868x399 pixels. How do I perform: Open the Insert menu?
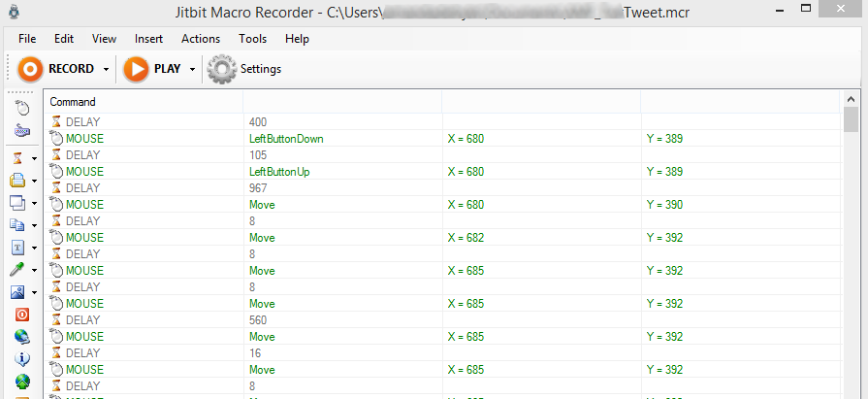click(x=149, y=39)
